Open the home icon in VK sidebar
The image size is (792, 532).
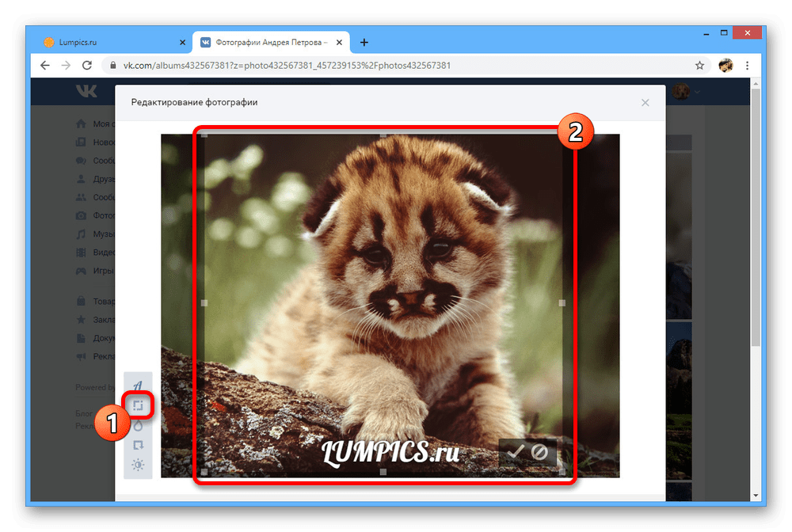[x=81, y=123]
